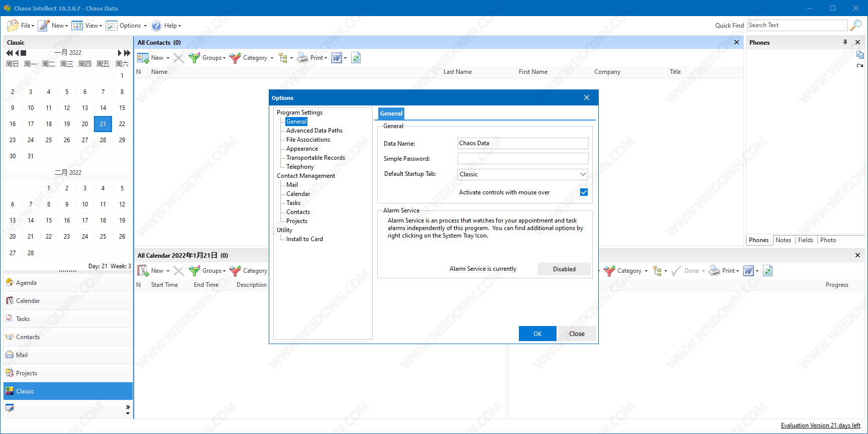Toggle Activate controls with mouse over checkbox
Image resolution: width=868 pixels, height=434 pixels.
(584, 192)
